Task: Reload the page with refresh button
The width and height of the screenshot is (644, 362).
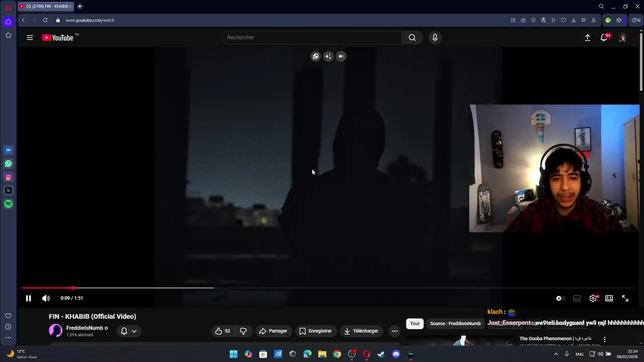Action: click(x=45, y=20)
